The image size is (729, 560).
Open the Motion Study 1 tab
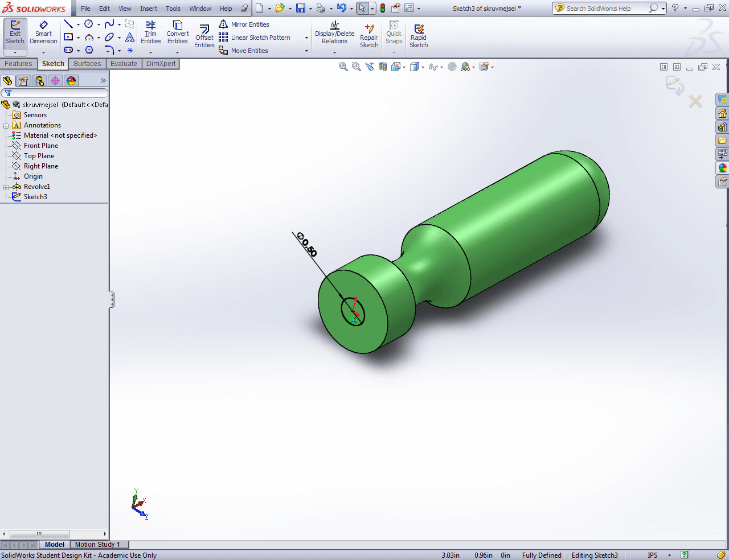97,545
